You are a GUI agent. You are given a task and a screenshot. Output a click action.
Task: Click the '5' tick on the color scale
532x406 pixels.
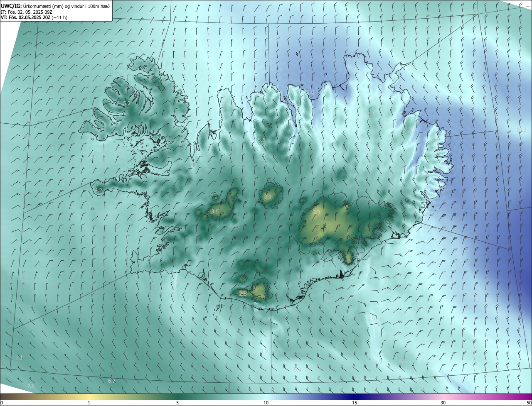coord(177,403)
